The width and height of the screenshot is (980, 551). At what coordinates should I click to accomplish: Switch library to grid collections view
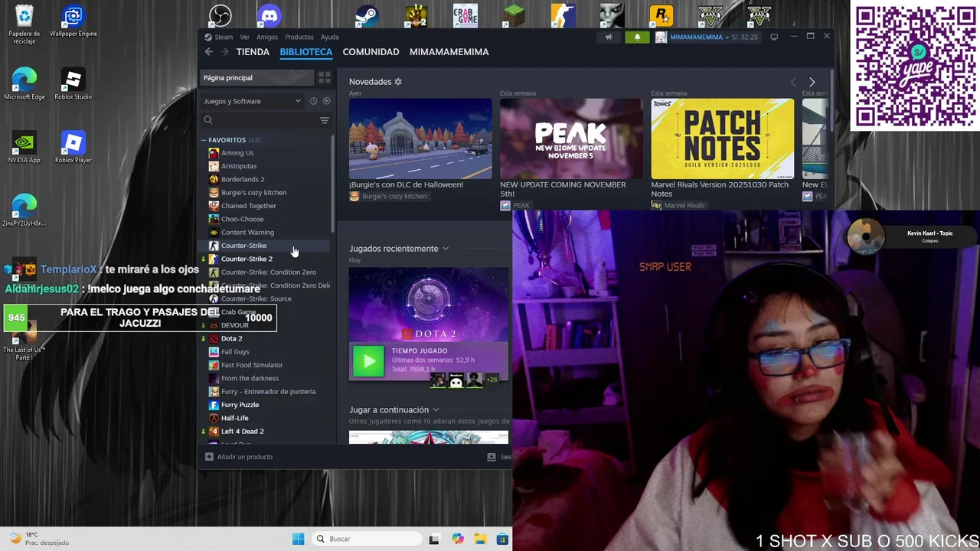(325, 78)
